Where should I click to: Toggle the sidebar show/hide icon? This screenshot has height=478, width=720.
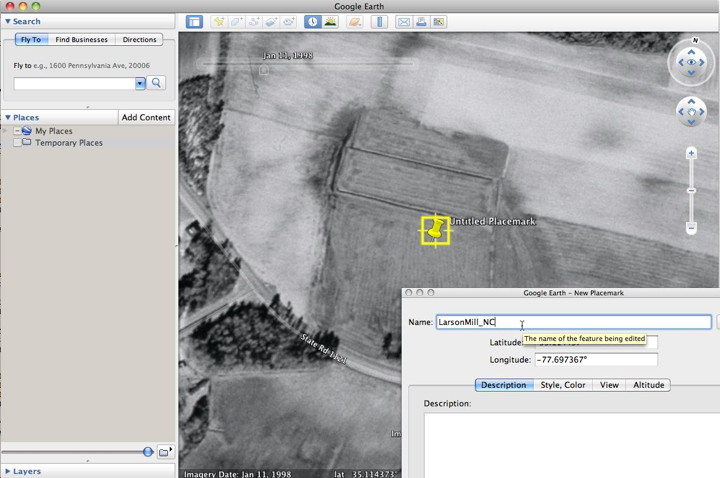(194, 21)
